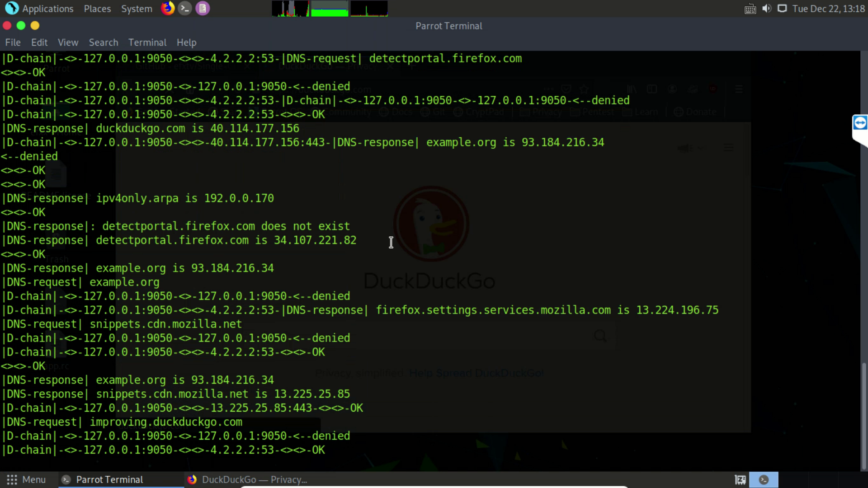Click the purple text editor launcher icon
This screenshot has height=488, width=868.
point(203,8)
